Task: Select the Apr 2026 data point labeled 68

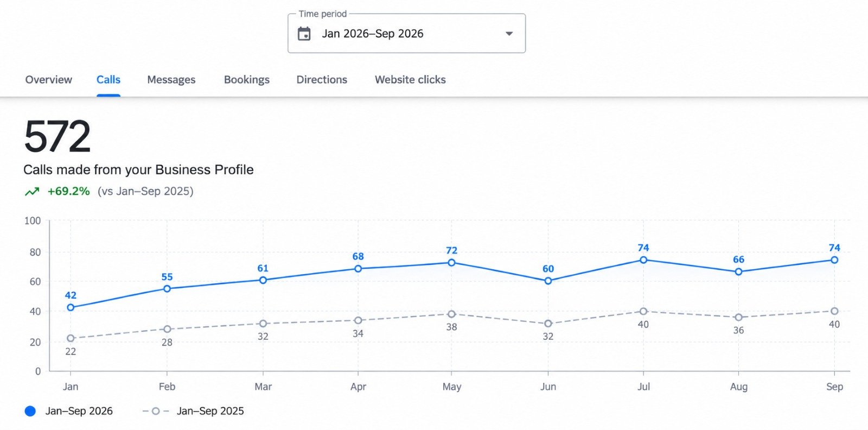Action: click(x=358, y=269)
